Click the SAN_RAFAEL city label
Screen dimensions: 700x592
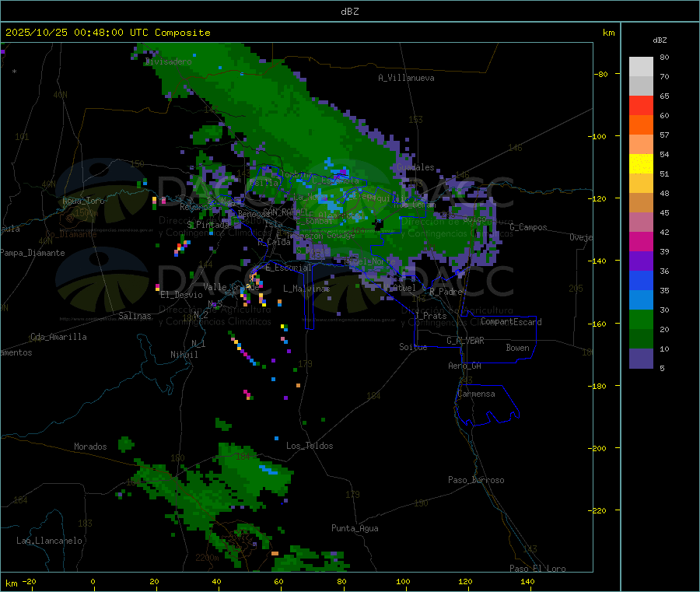point(285,212)
